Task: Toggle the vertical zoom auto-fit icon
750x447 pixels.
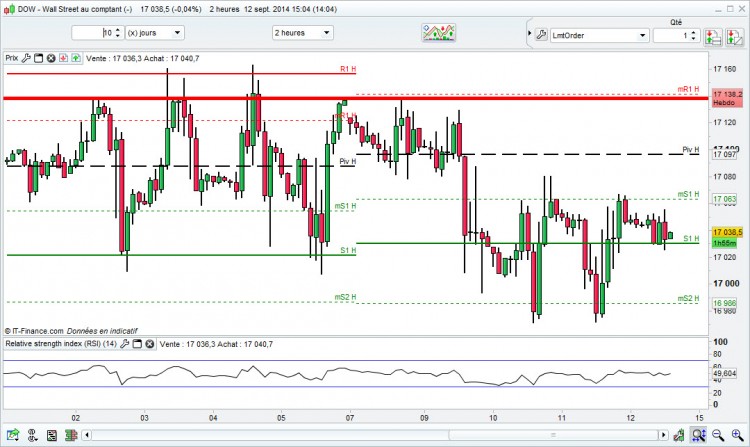Action: coord(698,435)
